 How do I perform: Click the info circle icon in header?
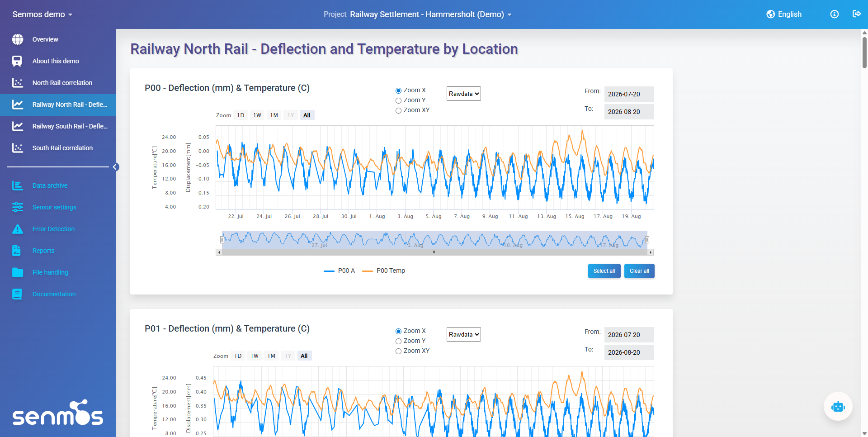click(835, 14)
